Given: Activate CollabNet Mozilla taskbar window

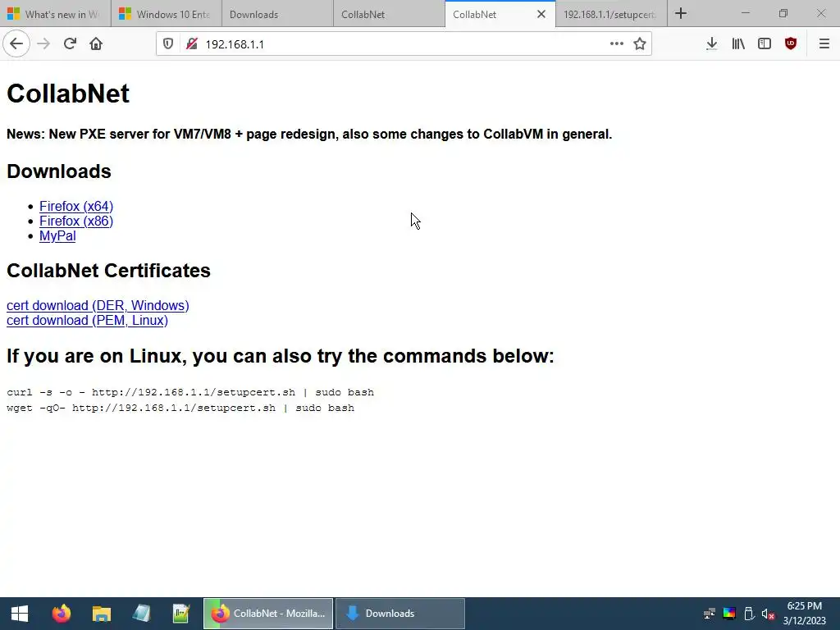Looking at the screenshot, I should [x=268, y=614].
